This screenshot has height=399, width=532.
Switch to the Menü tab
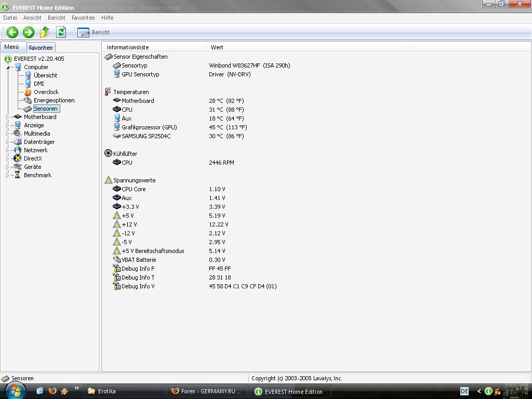pos(11,47)
